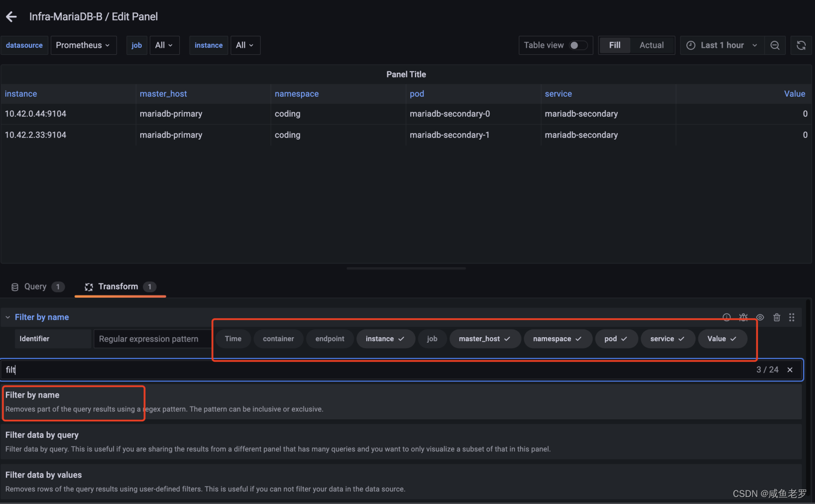The height and width of the screenshot is (504, 815).
Task: Collapse the Filter by name section chevron
Action: point(8,317)
